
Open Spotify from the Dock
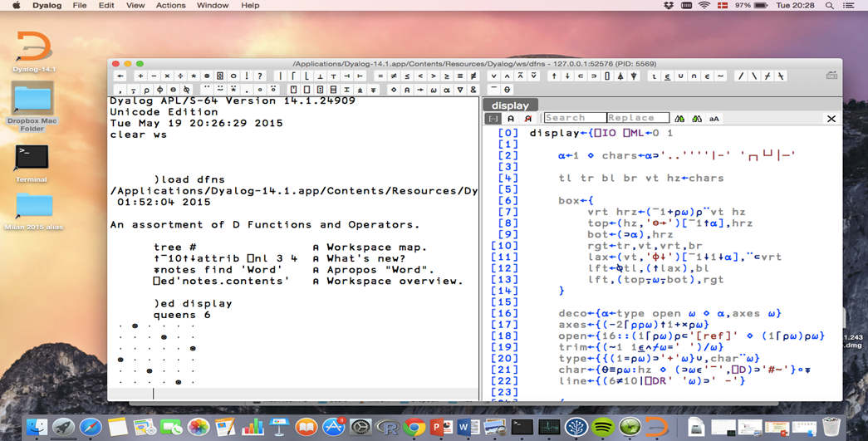pyautogui.click(x=603, y=427)
